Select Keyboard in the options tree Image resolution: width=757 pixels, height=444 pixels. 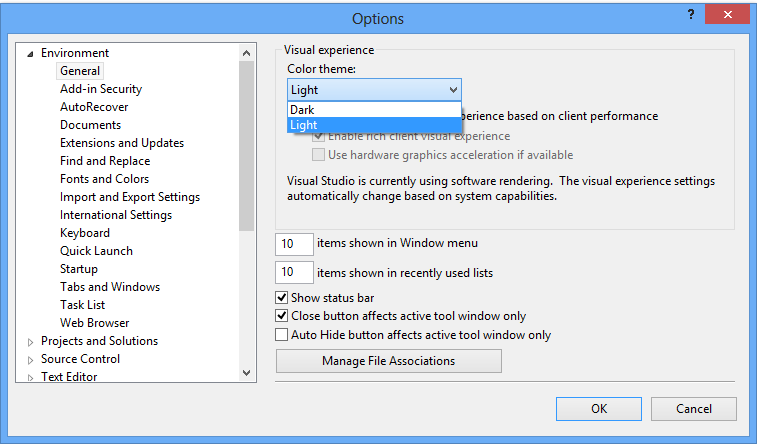(x=85, y=233)
